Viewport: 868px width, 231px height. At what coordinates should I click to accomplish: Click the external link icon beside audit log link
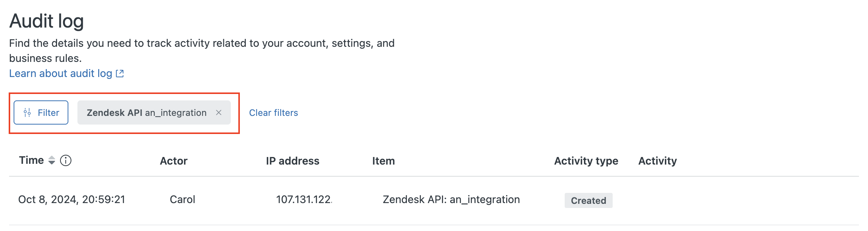[x=120, y=73]
